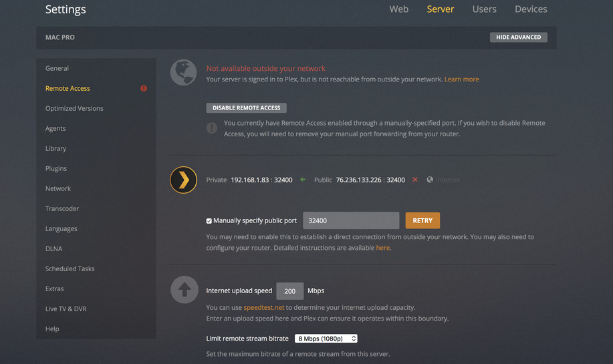Open the detailed instructions 'here' link
The width and height of the screenshot is (613, 364).
[383, 248]
